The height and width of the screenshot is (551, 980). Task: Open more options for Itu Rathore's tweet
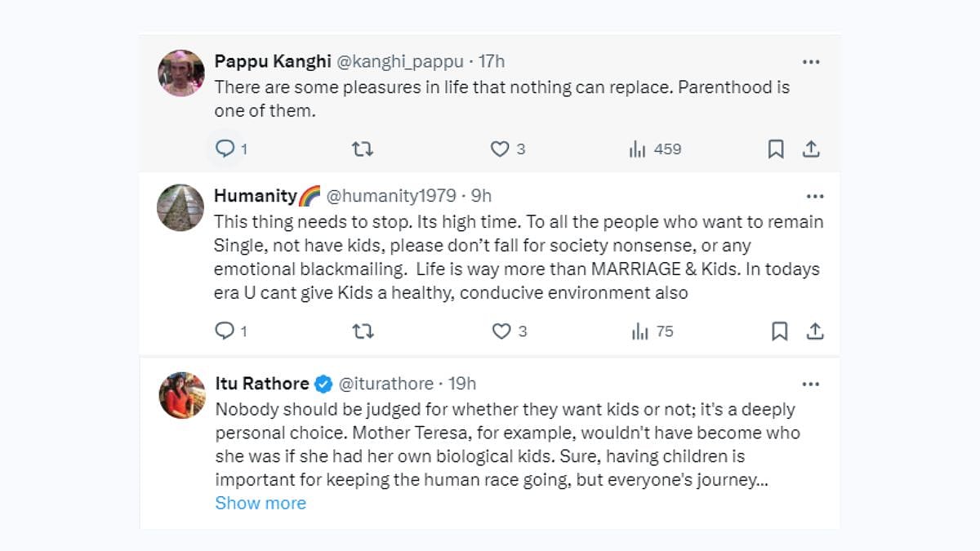point(811,384)
